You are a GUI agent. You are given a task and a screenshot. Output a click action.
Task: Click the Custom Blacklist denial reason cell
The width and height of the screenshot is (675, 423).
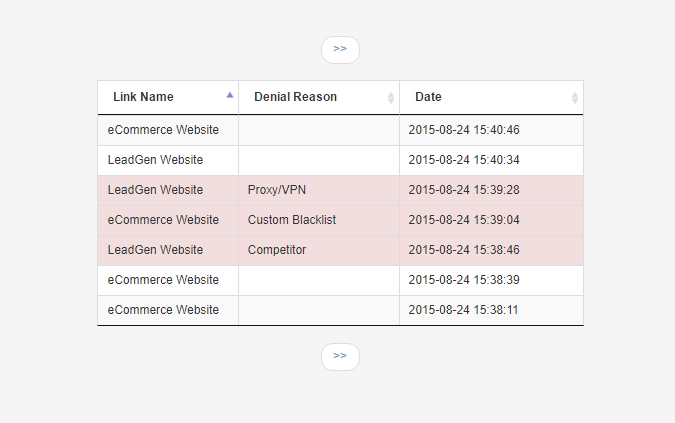(319, 220)
